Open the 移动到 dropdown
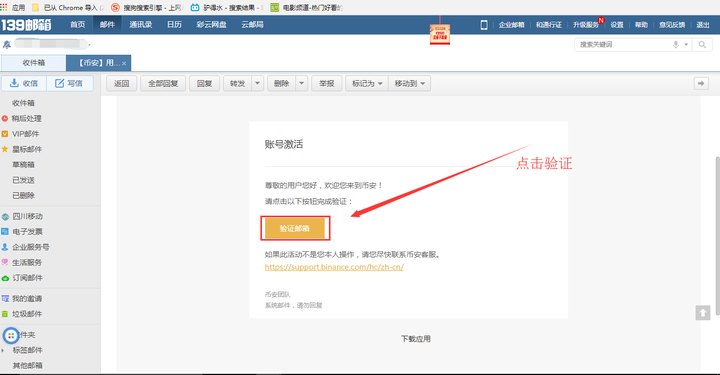Image resolution: width=720 pixels, height=375 pixels. [x=410, y=84]
